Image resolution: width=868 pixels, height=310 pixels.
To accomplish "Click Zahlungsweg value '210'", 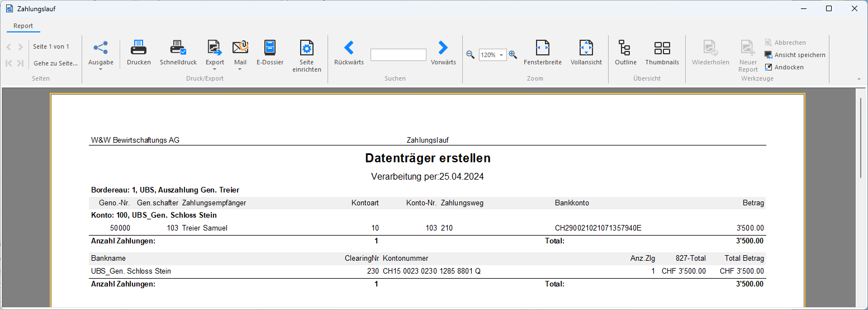I will click(447, 228).
